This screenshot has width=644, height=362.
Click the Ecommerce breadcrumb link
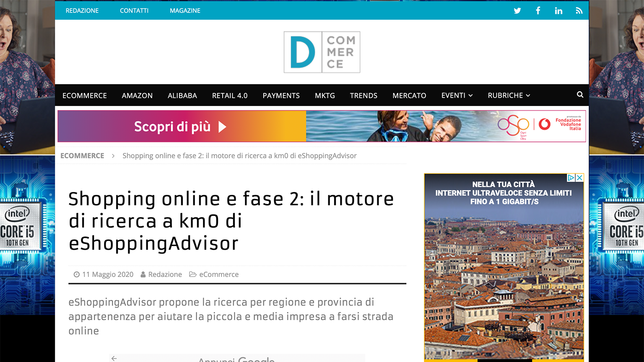point(82,156)
